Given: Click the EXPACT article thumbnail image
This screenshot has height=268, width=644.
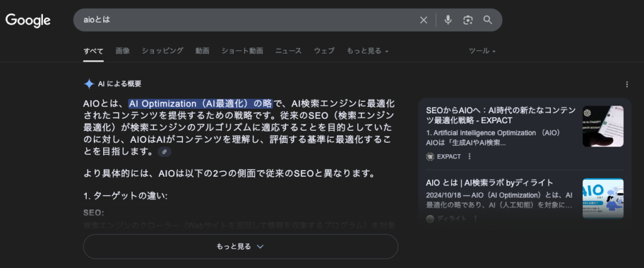Looking at the screenshot, I should 603,126.
